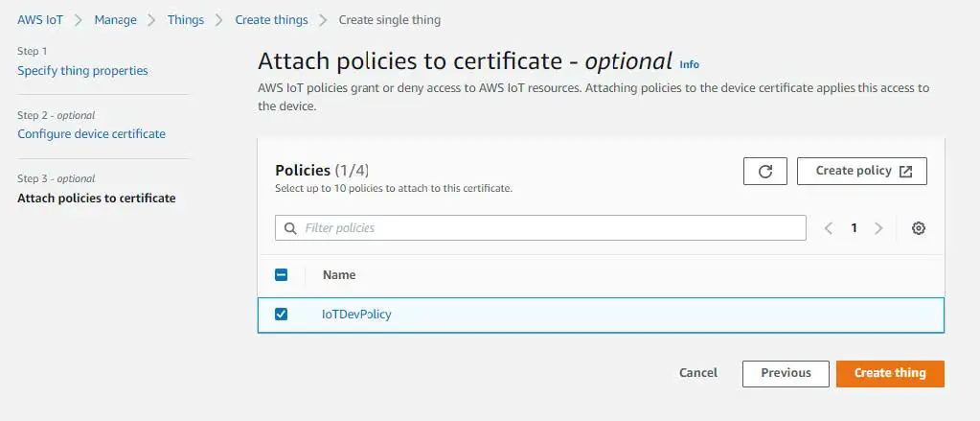Select Attach policies to certificate step
The image size is (980, 421).
97,198
